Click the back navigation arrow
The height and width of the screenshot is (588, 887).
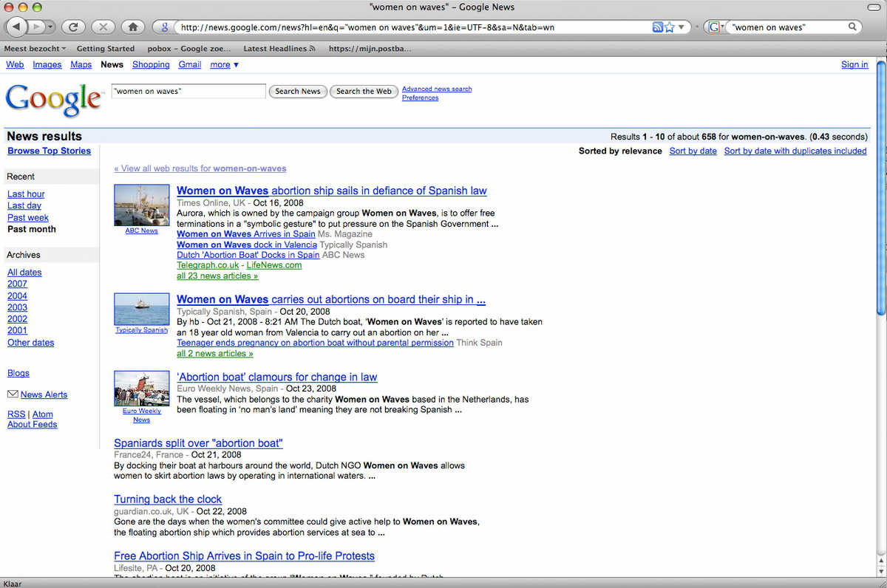pos(16,27)
